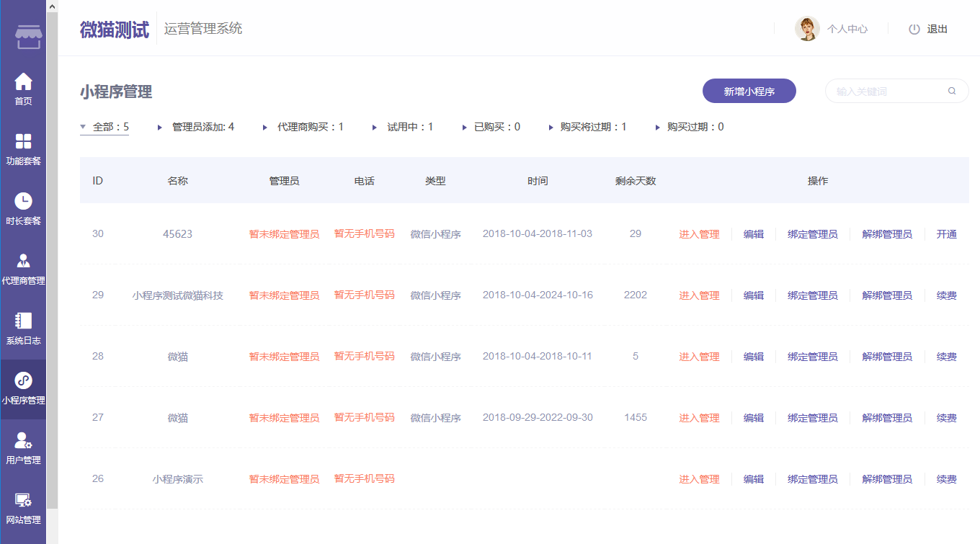Click the store logo icon in sidebar
The height and width of the screenshot is (544, 980).
[x=29, y=36]
